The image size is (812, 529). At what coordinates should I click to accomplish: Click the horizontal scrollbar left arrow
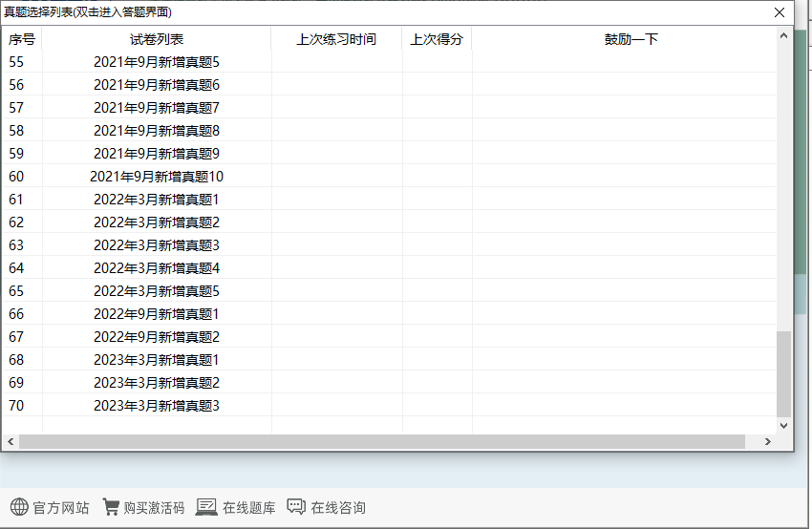click(11, 442)
